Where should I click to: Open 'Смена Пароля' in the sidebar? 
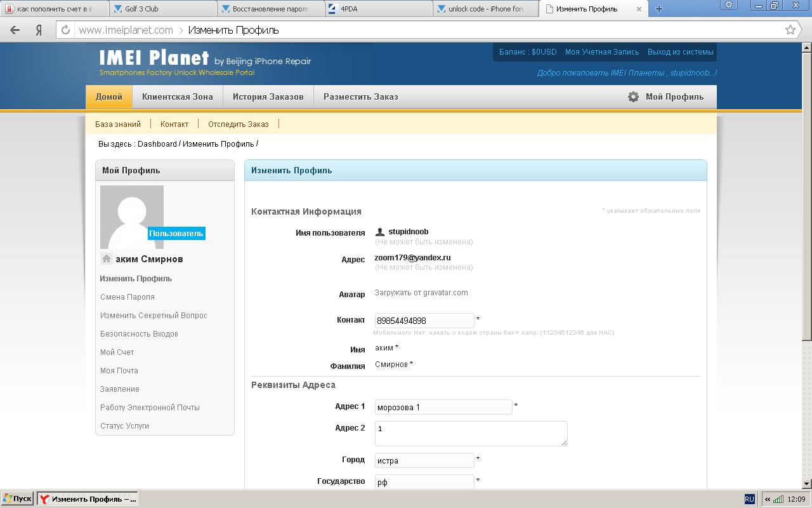click(x=128, y=297)
